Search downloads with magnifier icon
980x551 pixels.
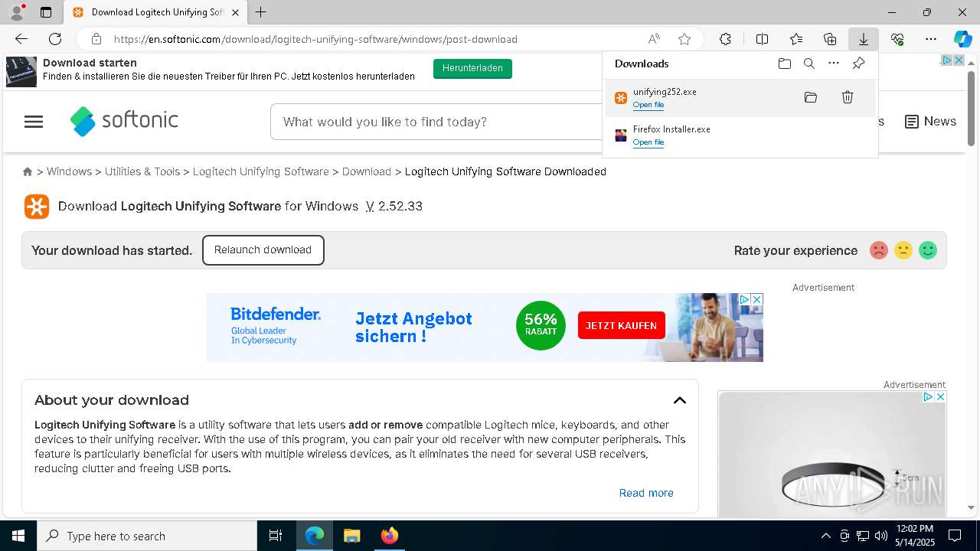pyautogui.click(x=809, y=64)
